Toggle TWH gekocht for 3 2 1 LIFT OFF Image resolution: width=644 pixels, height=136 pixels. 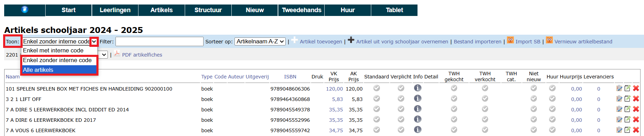pyautogui.click(x=454, y=99)
